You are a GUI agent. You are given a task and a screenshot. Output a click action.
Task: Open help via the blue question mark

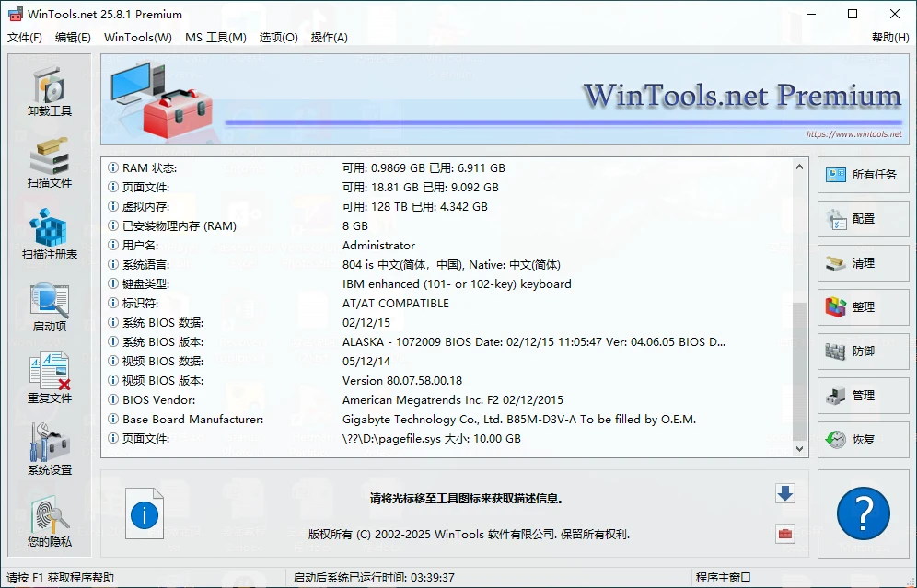click(x=863, y=514)
